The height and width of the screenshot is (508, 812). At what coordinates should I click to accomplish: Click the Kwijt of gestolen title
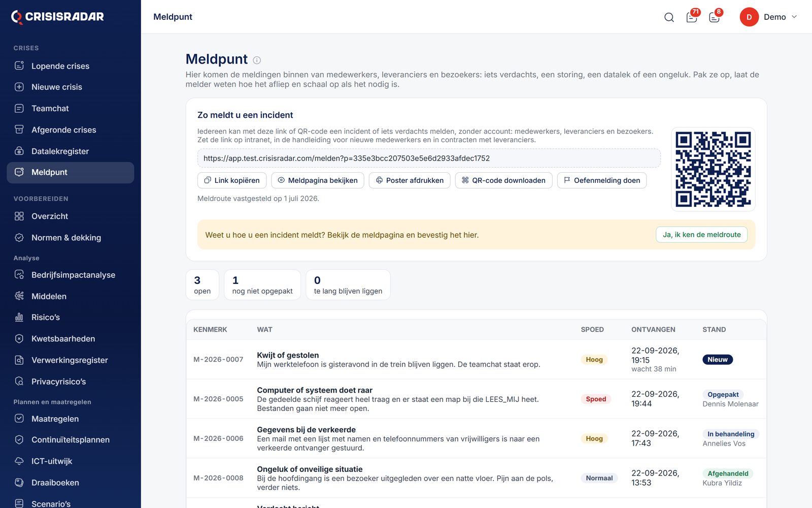[x=288, y=355]
